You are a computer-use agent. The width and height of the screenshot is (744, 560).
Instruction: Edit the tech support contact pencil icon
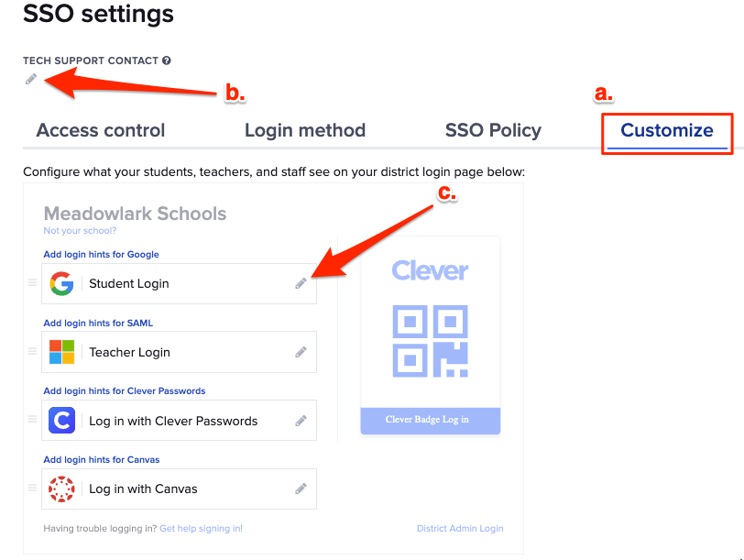pyautogui.click(x=30, y=79)
